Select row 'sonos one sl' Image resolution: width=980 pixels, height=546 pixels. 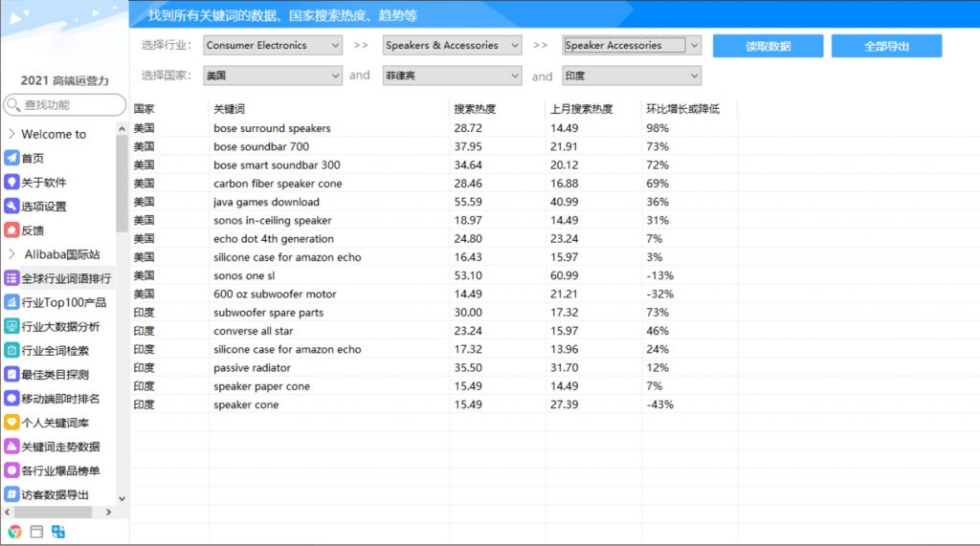tap(434, 275)
